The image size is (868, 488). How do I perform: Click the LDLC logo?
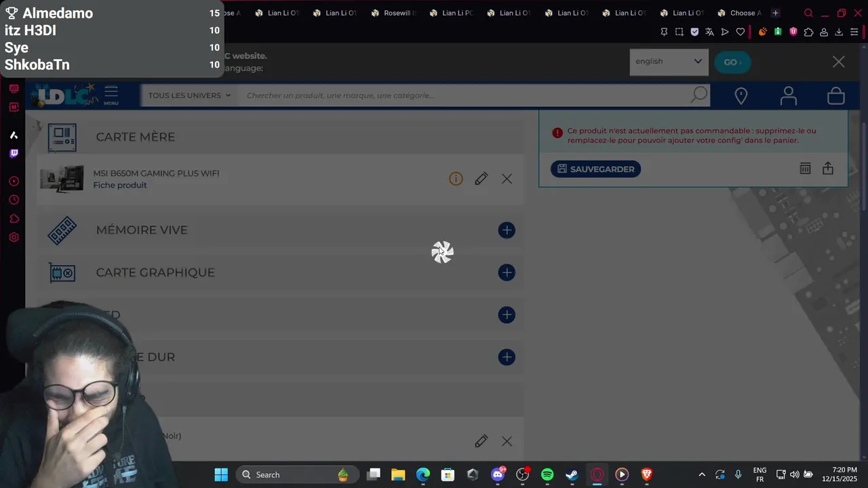tap(64, 96)
